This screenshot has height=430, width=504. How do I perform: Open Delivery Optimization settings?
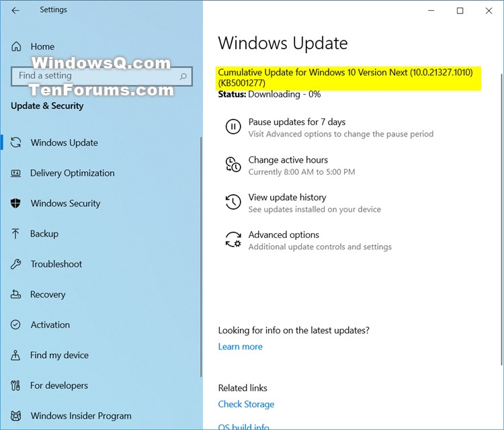[x=73, y=173]
